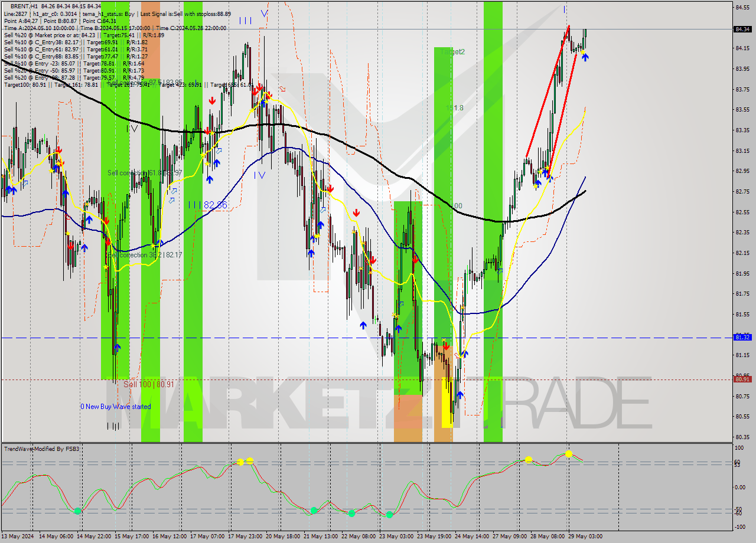Click the 83.95 value on price axis
756x543 pixels.
743,69
